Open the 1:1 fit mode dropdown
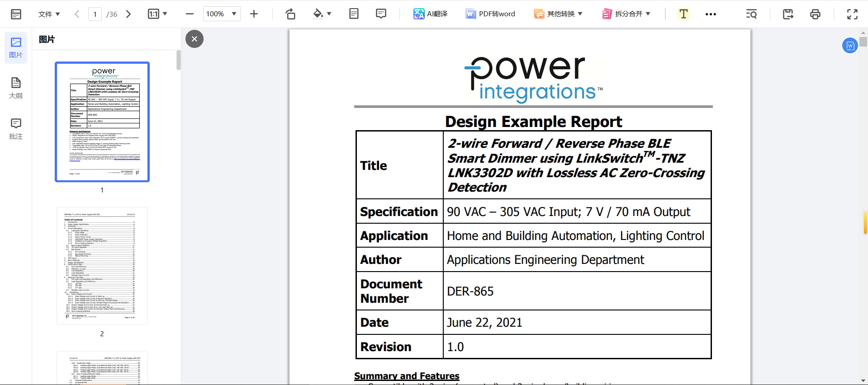The image size is (868, 385). tap(157, 14)
